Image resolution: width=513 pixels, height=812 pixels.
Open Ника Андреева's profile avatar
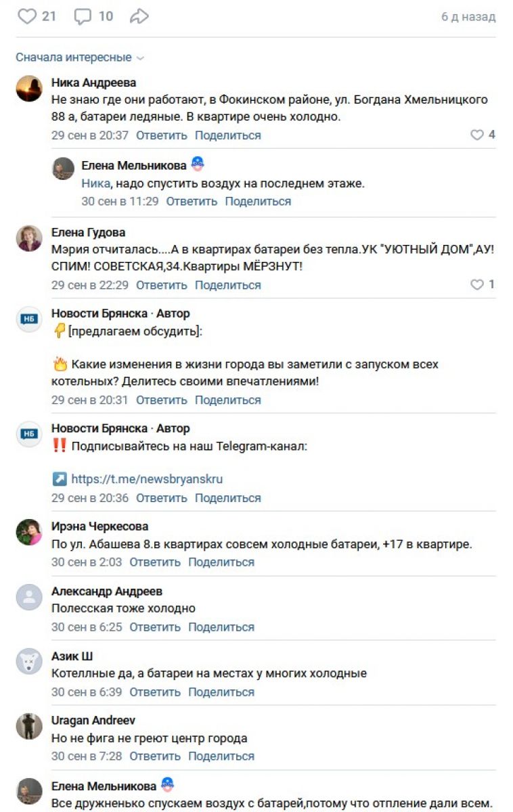(29, 89)
